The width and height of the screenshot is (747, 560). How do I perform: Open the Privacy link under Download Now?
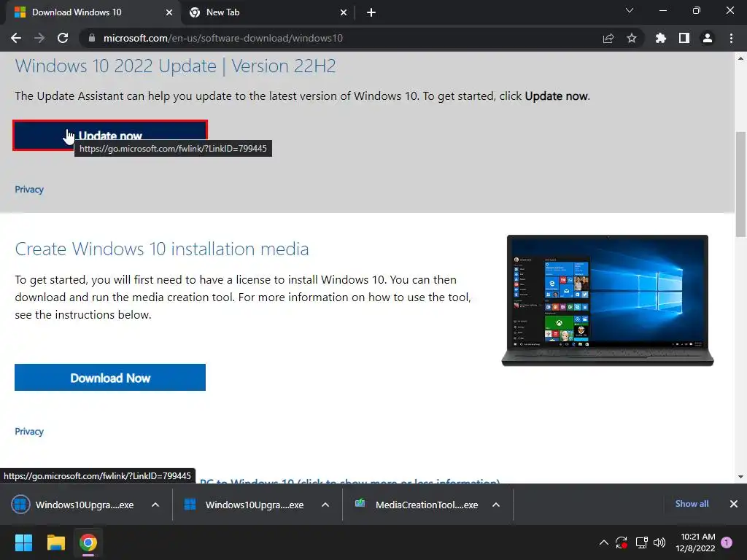pyautogui.click(x=29, y=431)
